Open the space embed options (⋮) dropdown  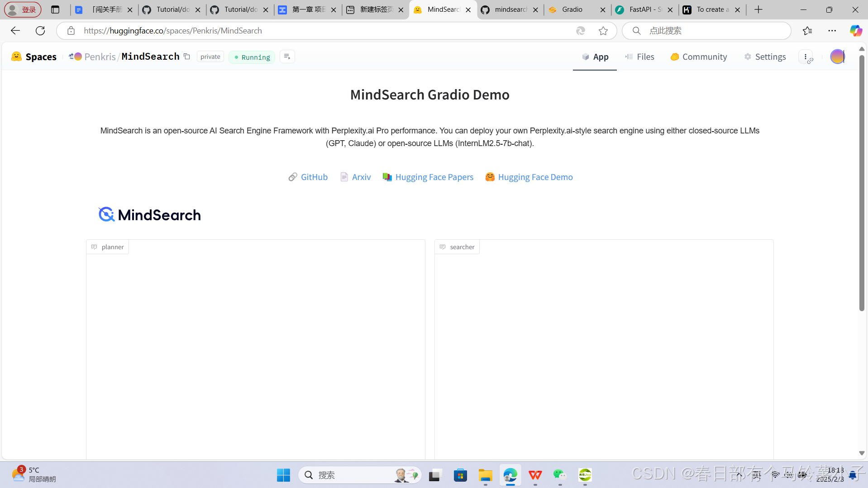pyautogui.click(x=806, y=57)
